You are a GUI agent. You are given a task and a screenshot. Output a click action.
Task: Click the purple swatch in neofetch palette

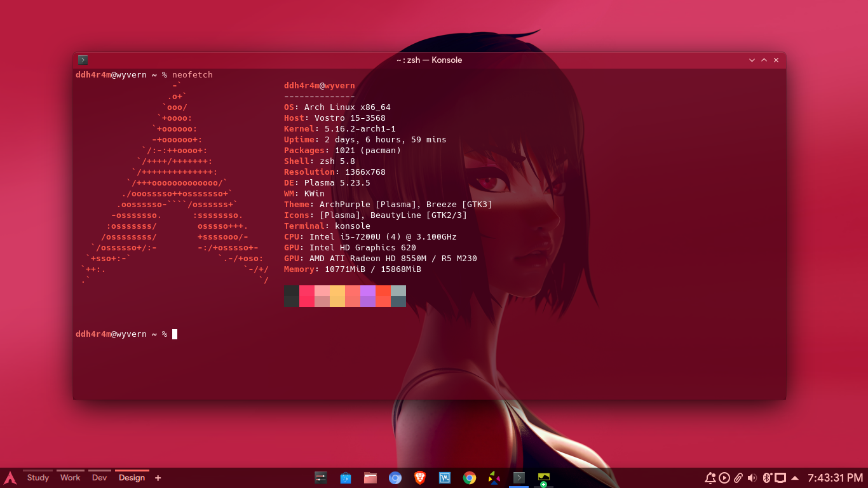[x=368, y=296]
